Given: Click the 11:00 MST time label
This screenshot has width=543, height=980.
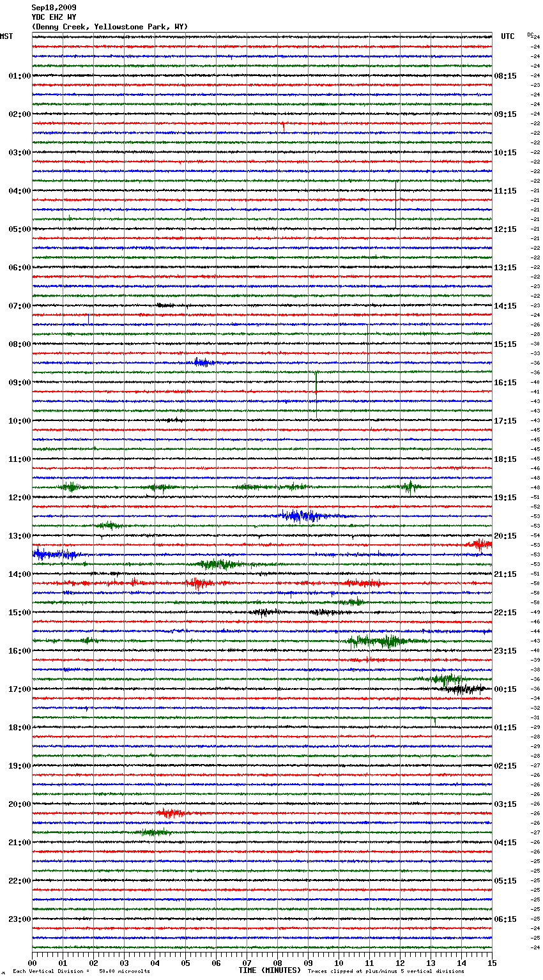Looking at the screenshot, I should [x=20, y=459].
